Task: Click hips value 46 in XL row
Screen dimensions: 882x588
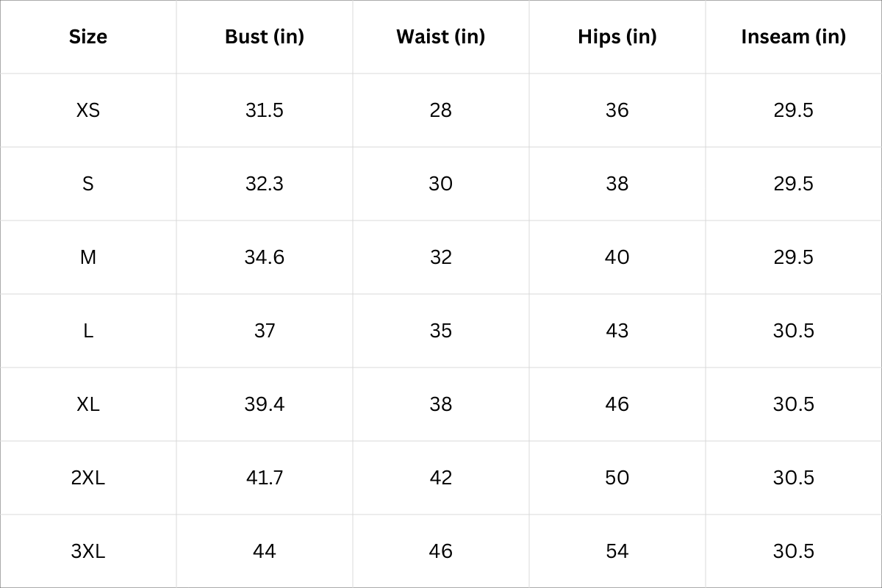Action: (x=617, y=404)
